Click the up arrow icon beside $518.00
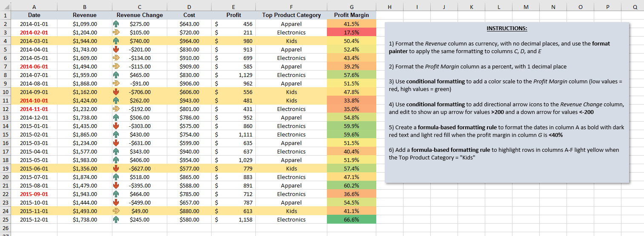Image resolution: width=644 pixels, height=236 pixels. tap(116, 177)
